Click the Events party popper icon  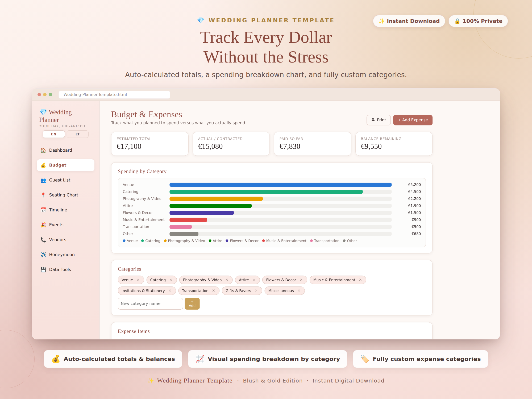coord(43,225)
